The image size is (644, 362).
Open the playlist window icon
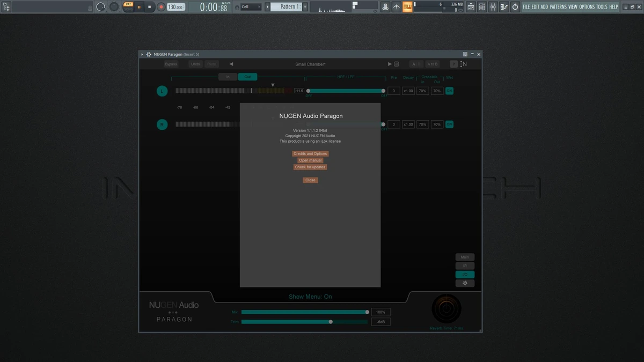pyautogui.click(x=471, y=7)
